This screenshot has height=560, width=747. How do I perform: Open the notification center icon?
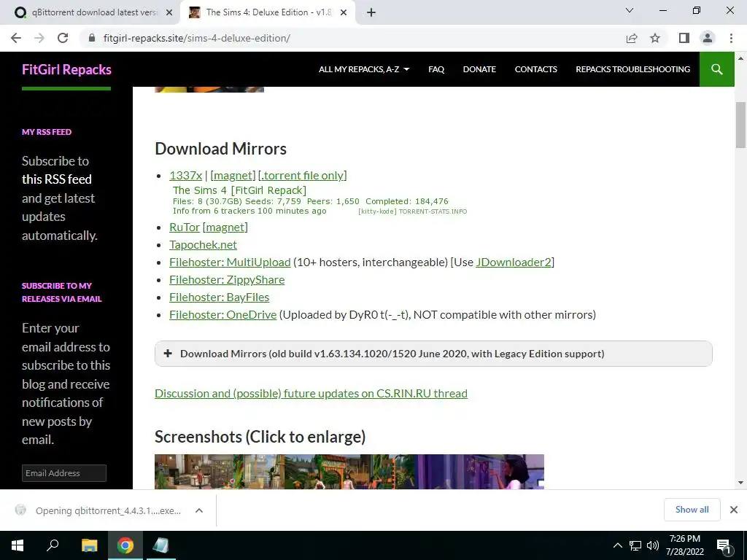(724, 545)
